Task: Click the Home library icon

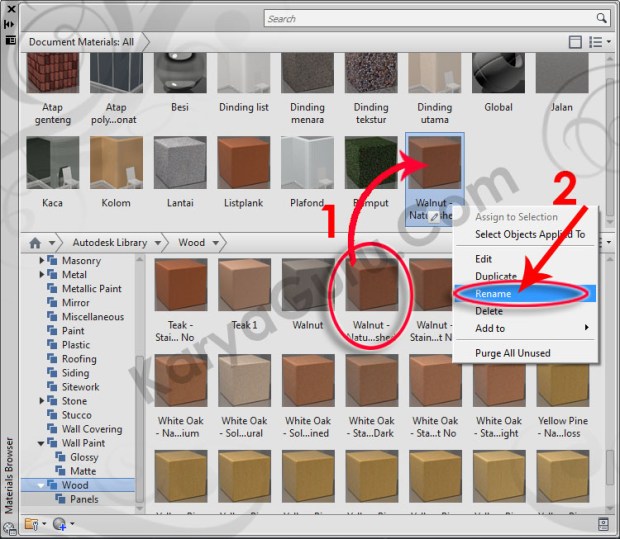Action: tap(35, 243)
